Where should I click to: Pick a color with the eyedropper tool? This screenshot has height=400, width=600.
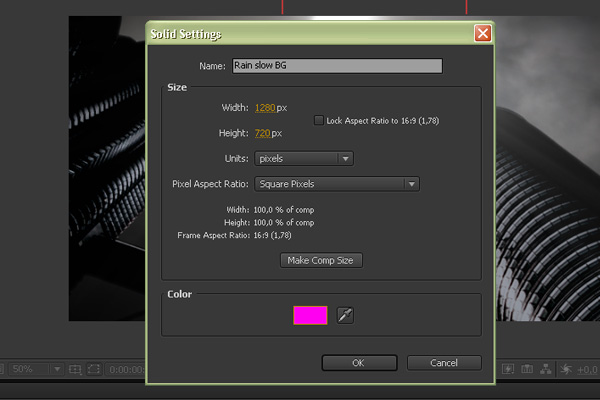(345, 315)
